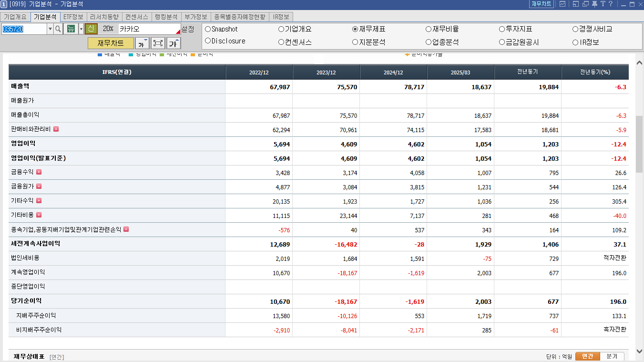Switch to the 종목별증자예정현황 tab
The image size is (644, 362).
click(x=240, y=17)
